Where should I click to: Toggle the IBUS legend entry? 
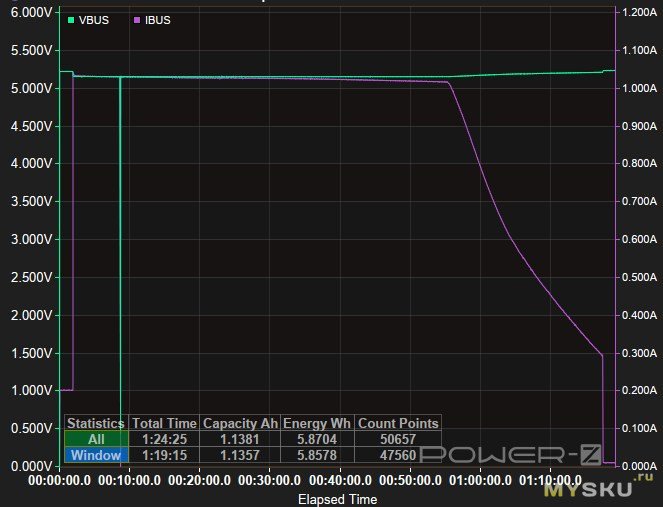coord(152,20)
